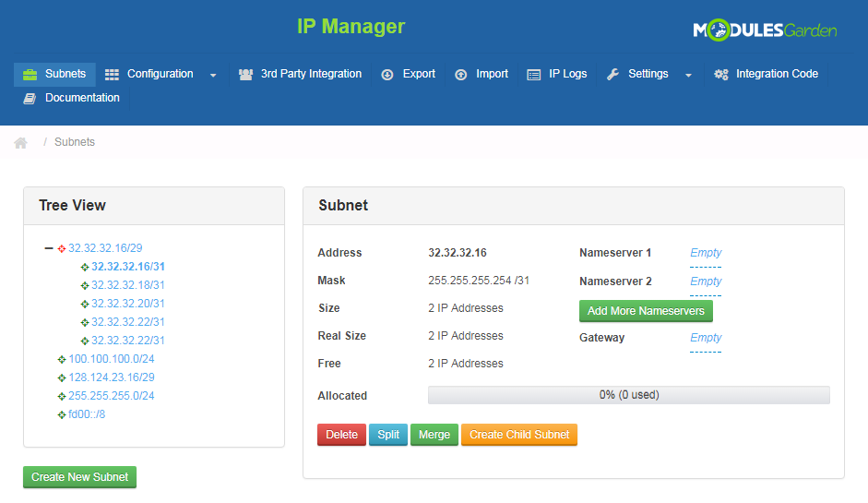
Task: Click move icon beside 255.255.255.0/24
Action: pyautogui.click(x=62, y=397)
